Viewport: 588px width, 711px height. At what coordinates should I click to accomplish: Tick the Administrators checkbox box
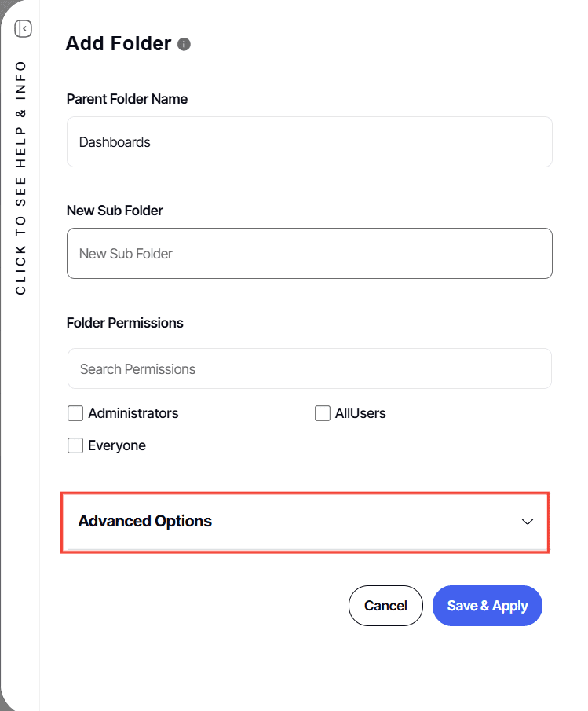[x=75, y=413]
